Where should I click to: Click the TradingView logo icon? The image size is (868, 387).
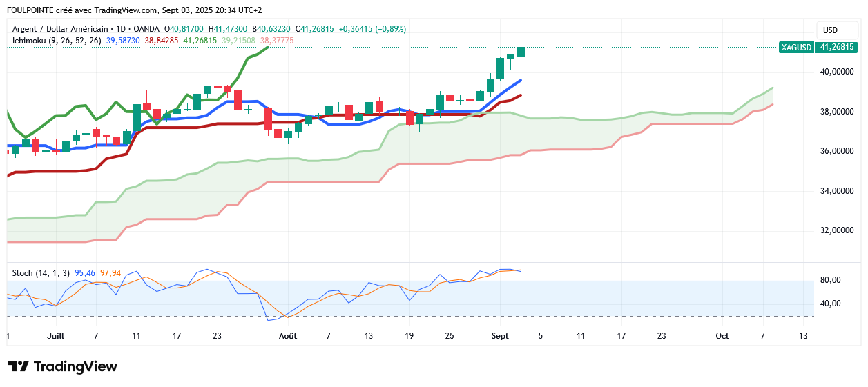[19, 366]
